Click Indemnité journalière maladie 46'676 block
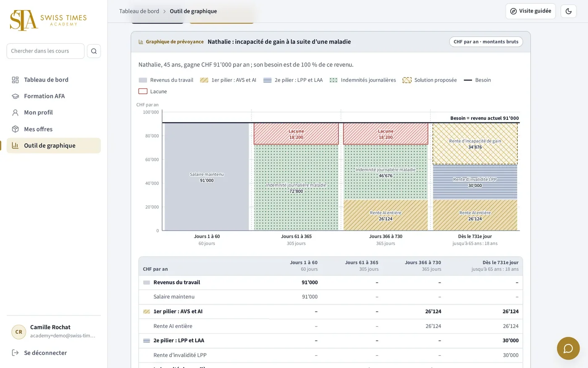 click(x=386, y=172)
